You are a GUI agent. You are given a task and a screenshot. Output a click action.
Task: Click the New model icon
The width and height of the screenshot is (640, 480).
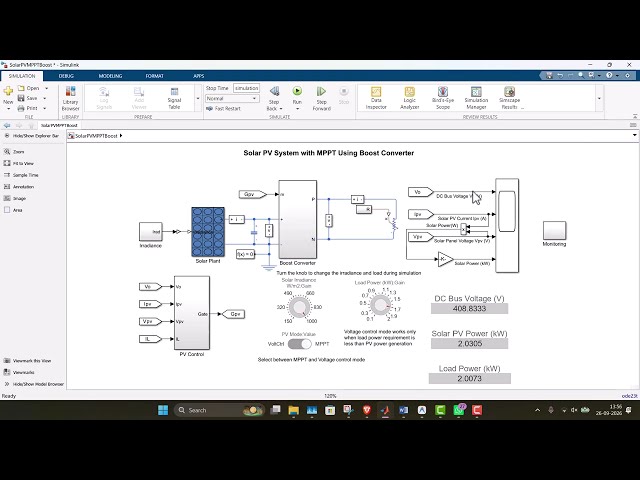[x=8, y=91]
